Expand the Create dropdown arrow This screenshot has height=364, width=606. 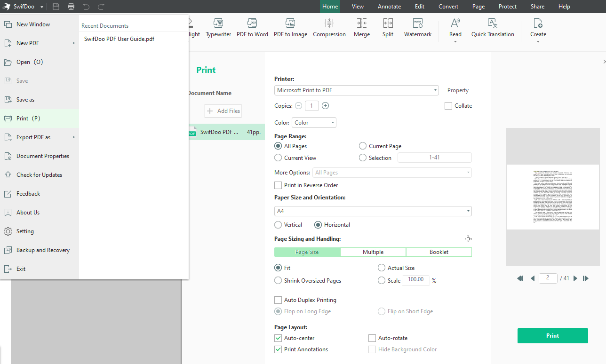pos(538,42)
